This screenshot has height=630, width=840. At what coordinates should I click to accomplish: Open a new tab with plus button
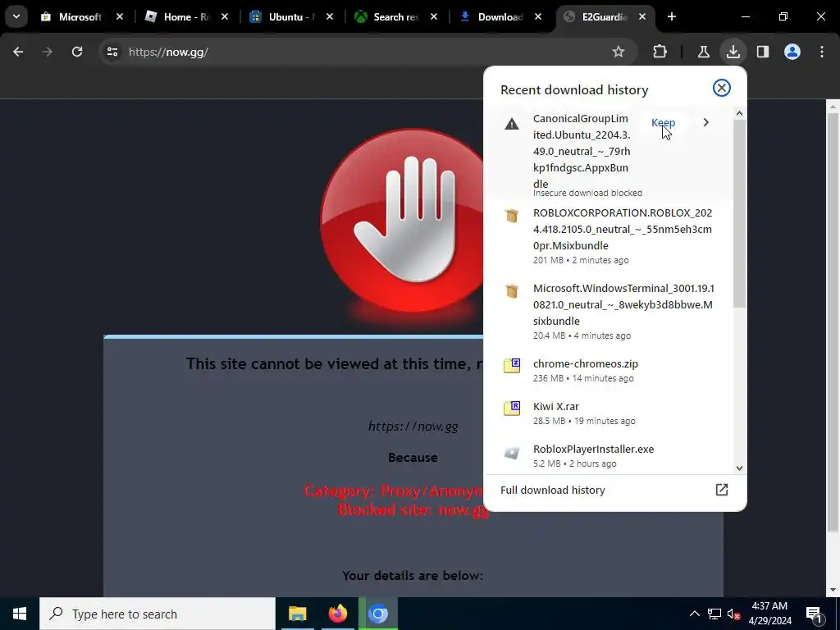click(672, 16)
